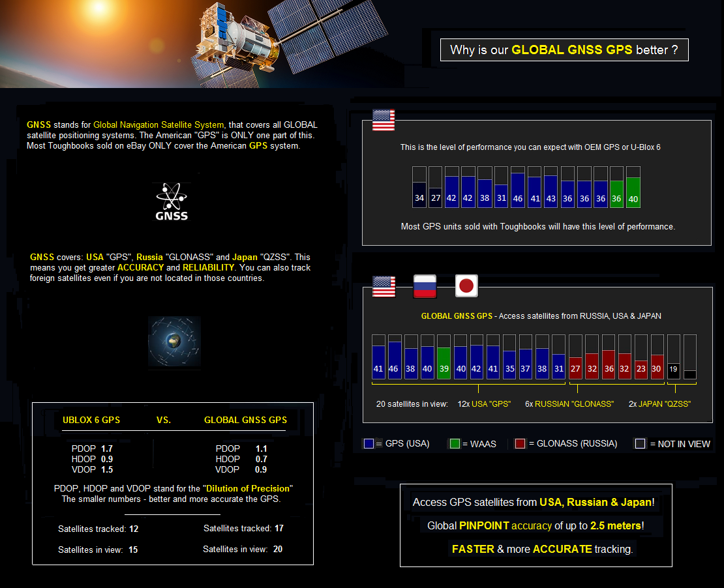
Task: Click the bar labeled 46 in the Global GNSS chart
Action: (x=395, y=357)
